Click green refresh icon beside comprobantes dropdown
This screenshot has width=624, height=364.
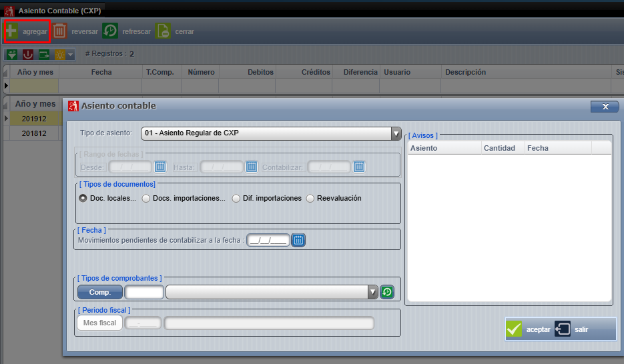coord(387,292)
